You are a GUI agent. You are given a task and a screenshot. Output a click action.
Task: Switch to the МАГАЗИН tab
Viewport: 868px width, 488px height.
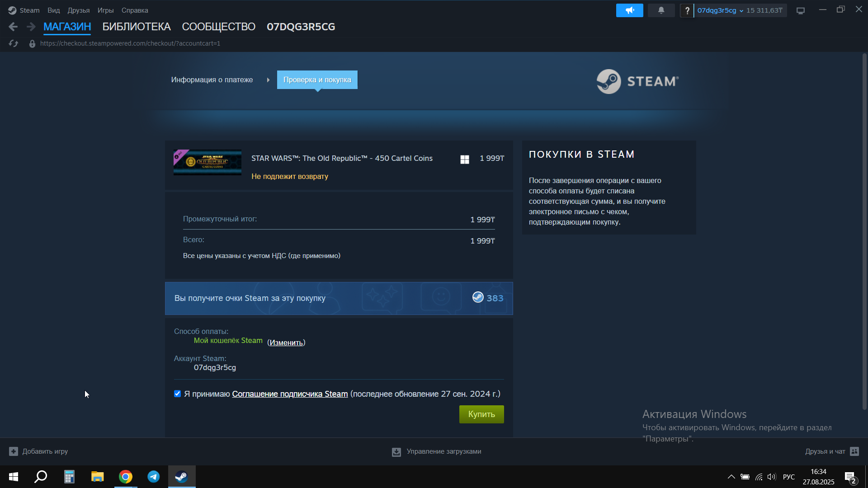pyautogui.click(x=67, y=27)
